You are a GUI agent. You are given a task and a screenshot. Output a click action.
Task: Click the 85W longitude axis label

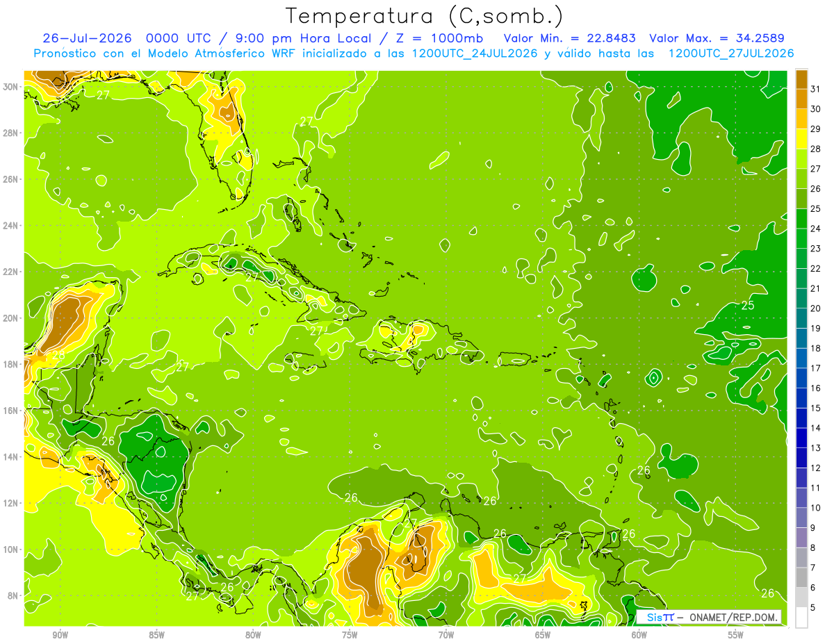tap(156, 635)
